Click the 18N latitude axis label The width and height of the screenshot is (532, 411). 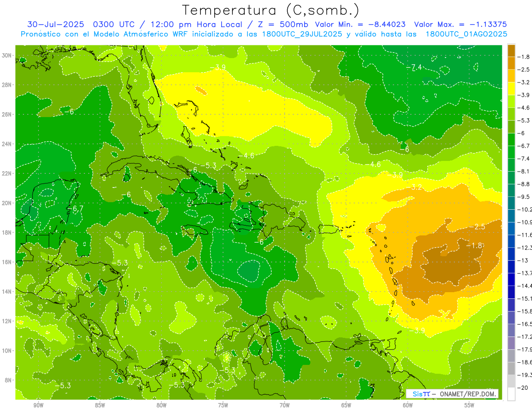coord(7,232)
